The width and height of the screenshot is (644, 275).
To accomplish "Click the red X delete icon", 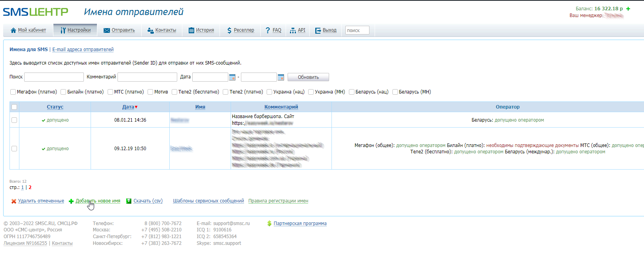I will (x=14, y=201).
